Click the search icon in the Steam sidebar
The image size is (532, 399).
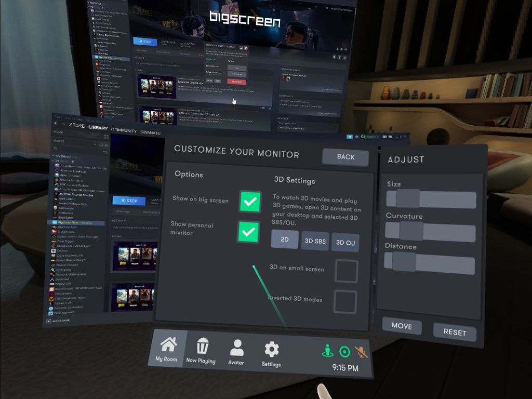[55, 148]
